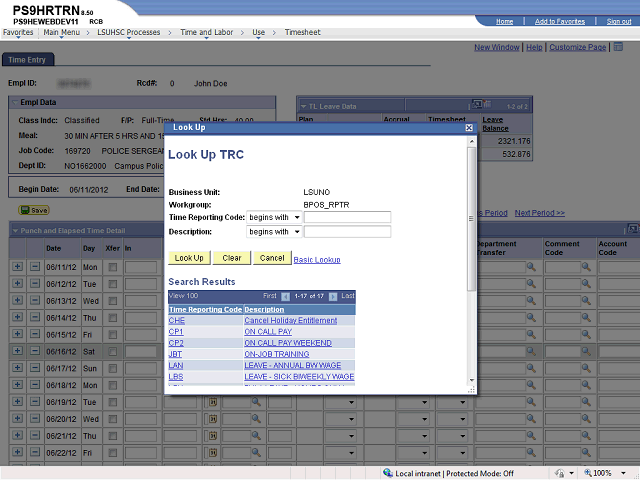Show next results with the right arrow icon
This screenshot has width=640, height=480.
[333, 296]
